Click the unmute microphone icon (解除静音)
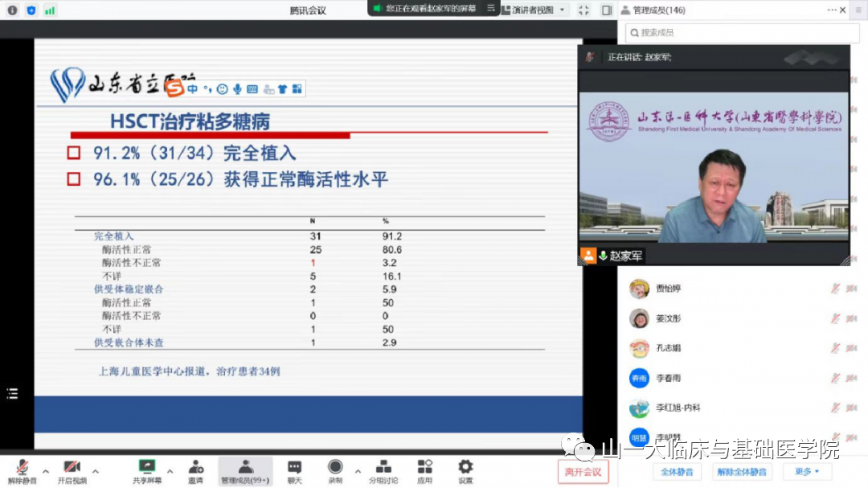868x488 pixels. pos(22,469)
